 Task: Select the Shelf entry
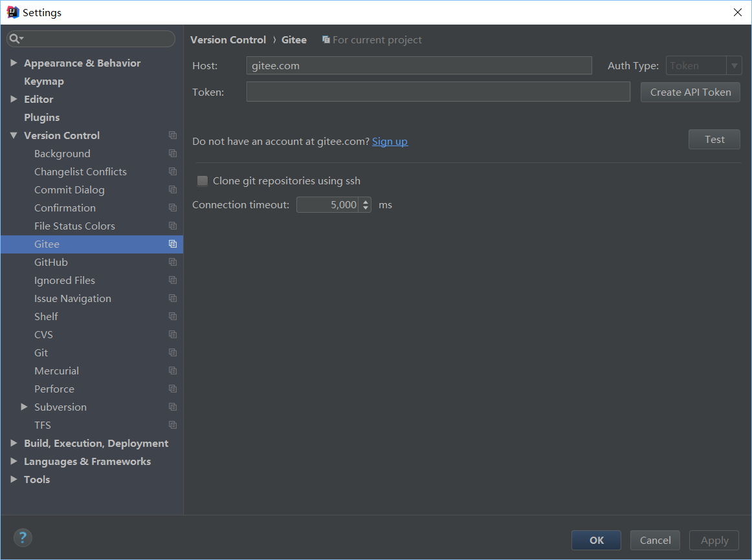coord(46,317)
